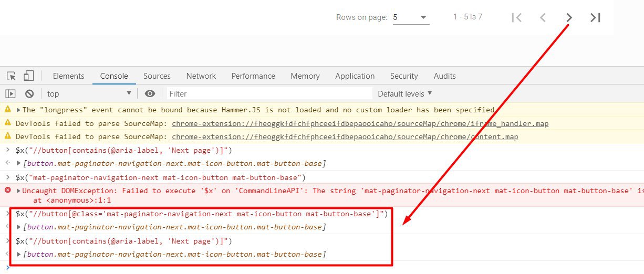Viewport: 644px width, 274px height.
Task: Open the iframe_handler.map source link
Action: pos(360,124)
